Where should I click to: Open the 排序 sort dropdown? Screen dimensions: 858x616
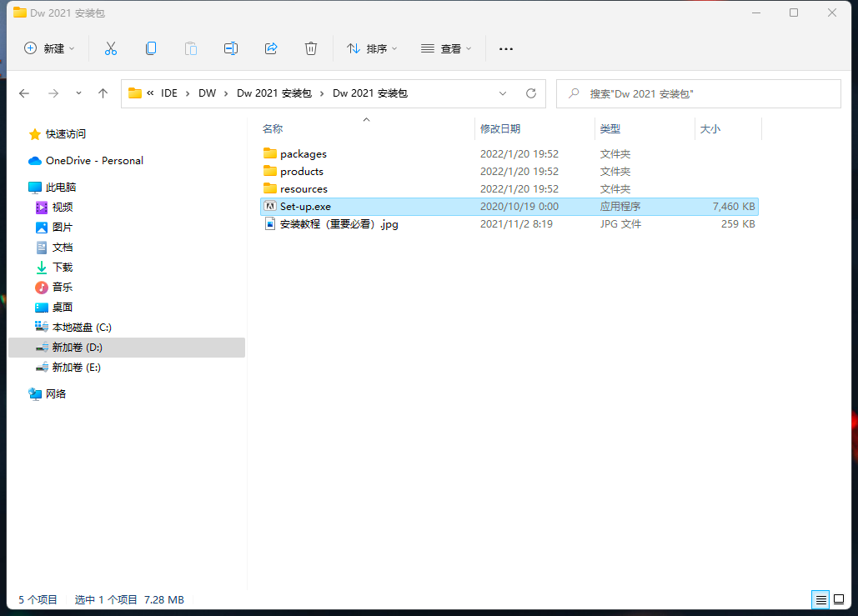click(372, 48)
